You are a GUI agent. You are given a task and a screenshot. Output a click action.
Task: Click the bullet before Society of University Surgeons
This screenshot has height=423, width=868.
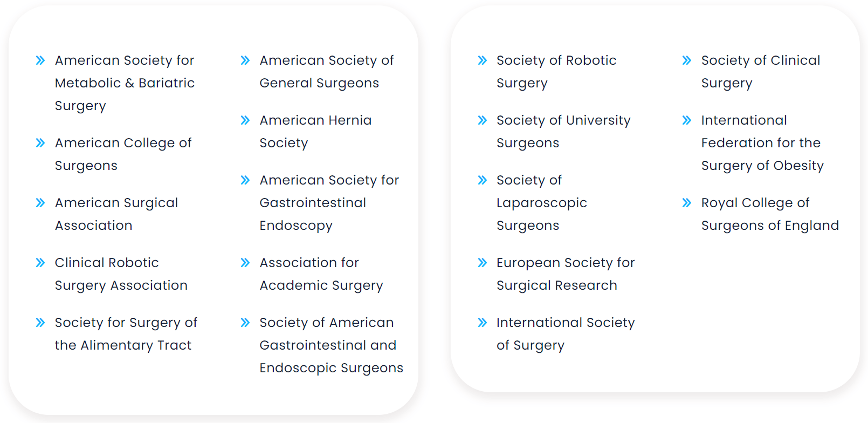point(483,120)
